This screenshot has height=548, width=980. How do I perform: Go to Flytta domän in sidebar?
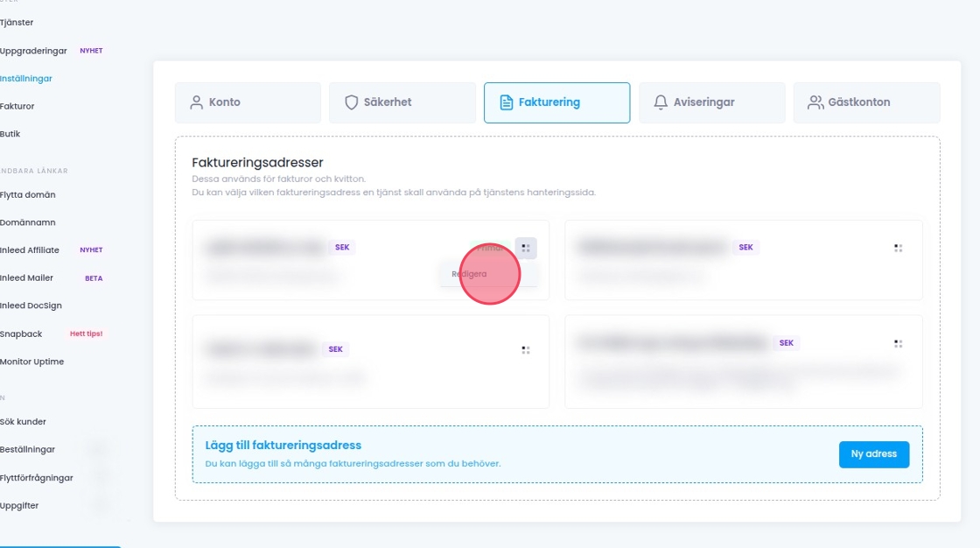coord(28,194)
